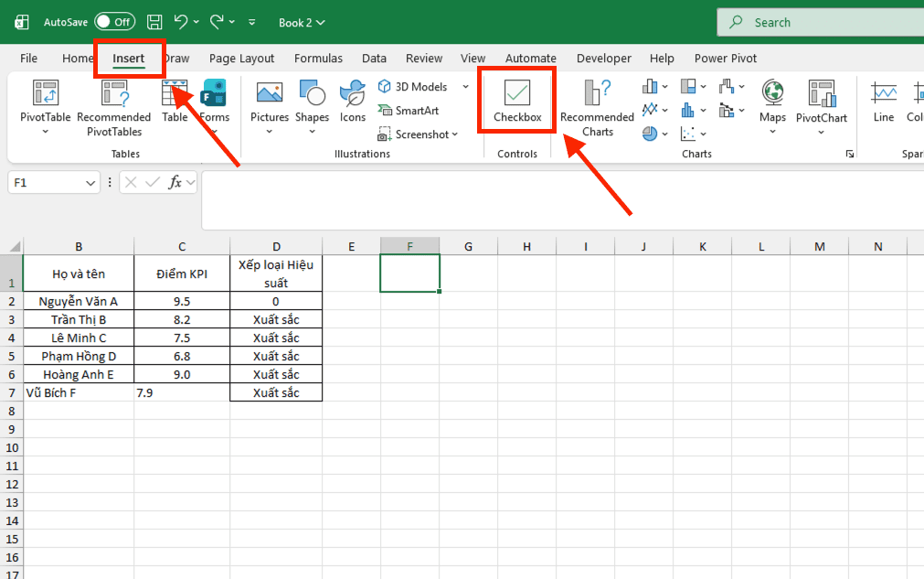Viewport: 924px width, 579px height.
Task: Insert a Table from the ribbon
Action: (x=175, y=102)
